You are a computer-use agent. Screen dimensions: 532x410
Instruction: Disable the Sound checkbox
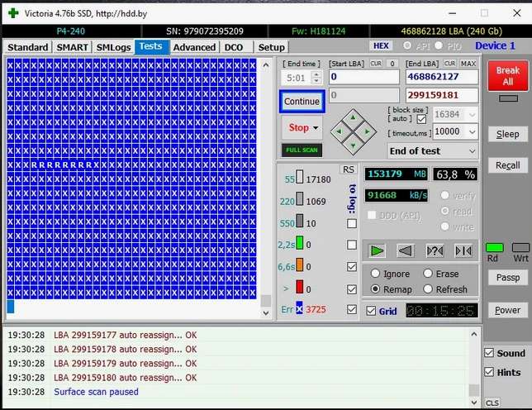490,353
